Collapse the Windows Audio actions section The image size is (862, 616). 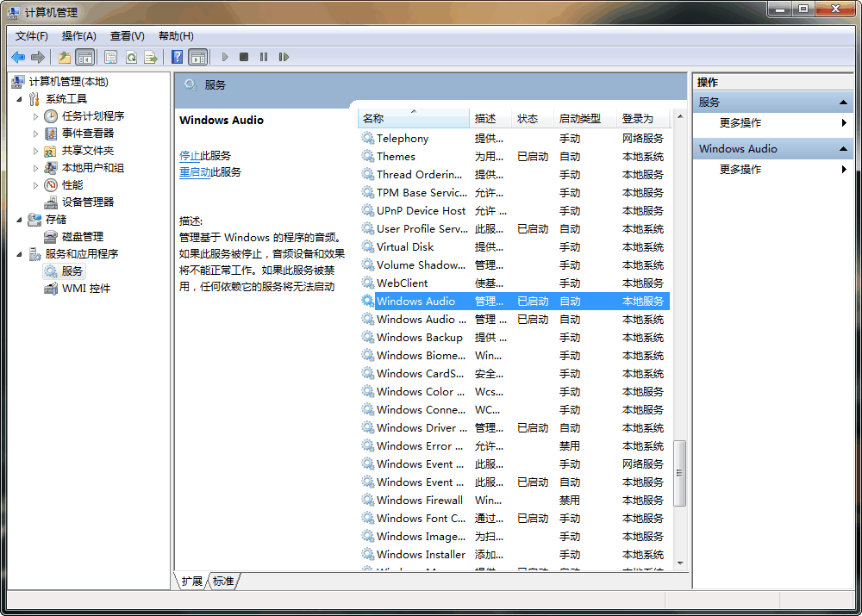(x=843, y=149)
